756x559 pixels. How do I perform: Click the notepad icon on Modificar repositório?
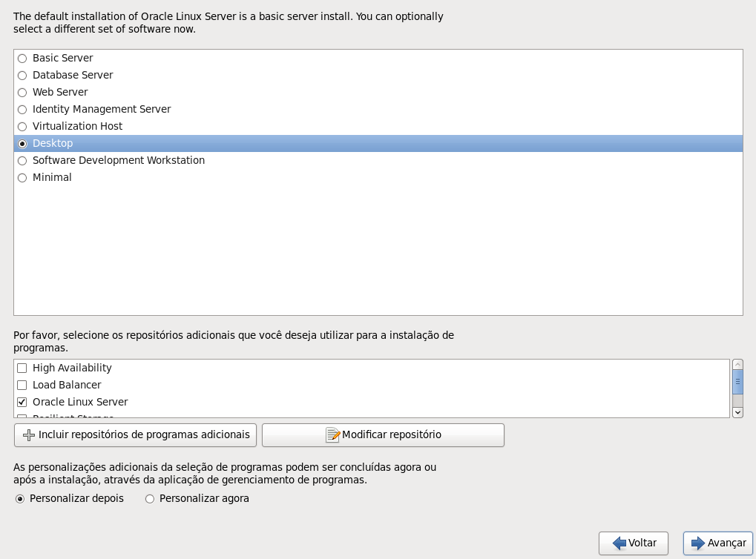point(333,435)
